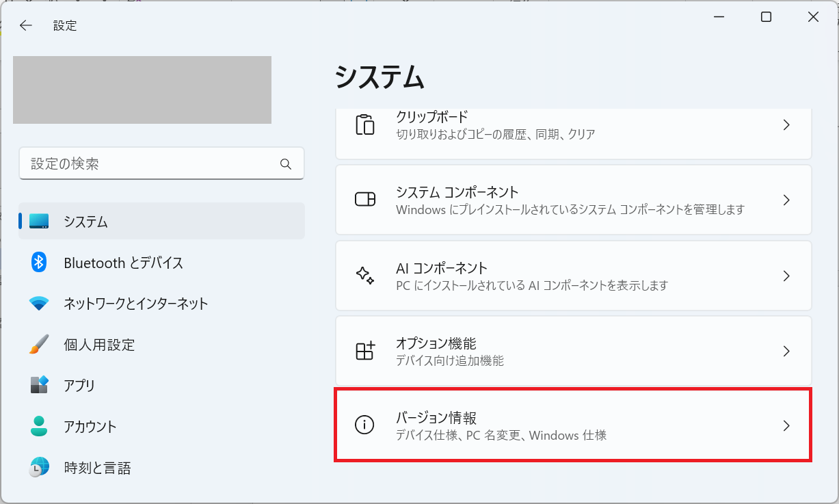This screenshot has width=839, height=504.
Task: Click text デバイス仕様、PC 名変更、Windows 仕様
Action: pyautogui.click(x=501, y=435)
